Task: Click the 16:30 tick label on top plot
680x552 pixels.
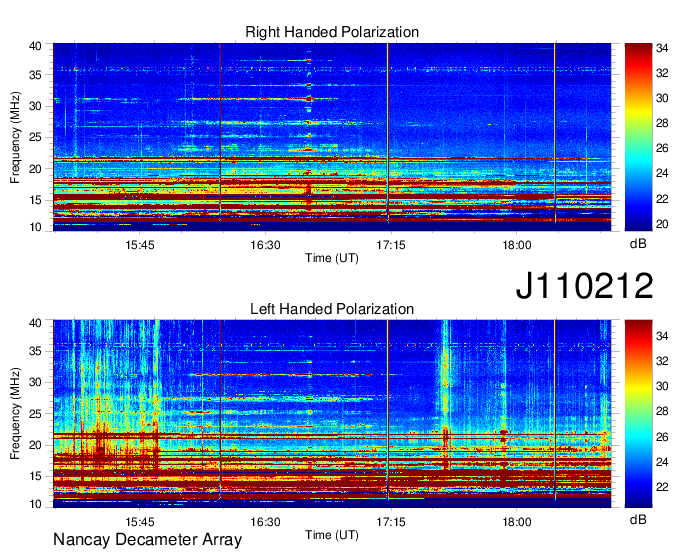Action: point(265,245)
